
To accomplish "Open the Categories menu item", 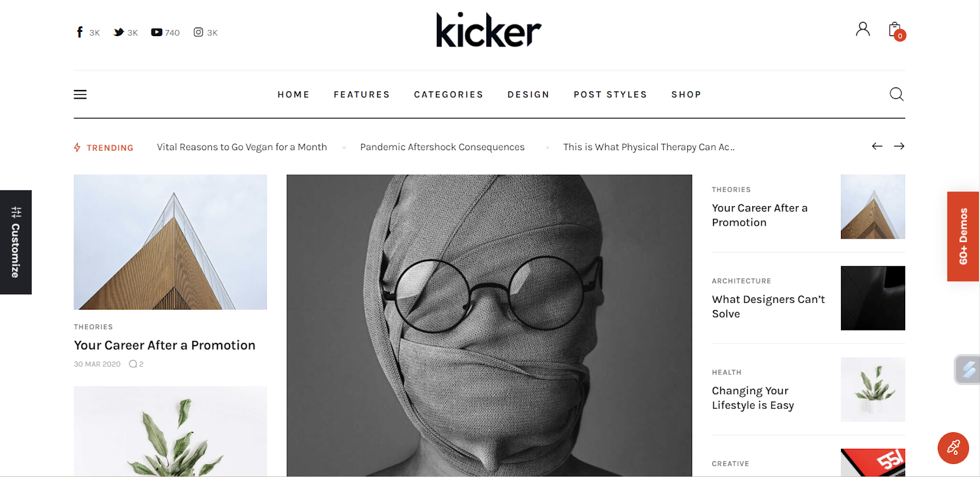I will 448,94.
